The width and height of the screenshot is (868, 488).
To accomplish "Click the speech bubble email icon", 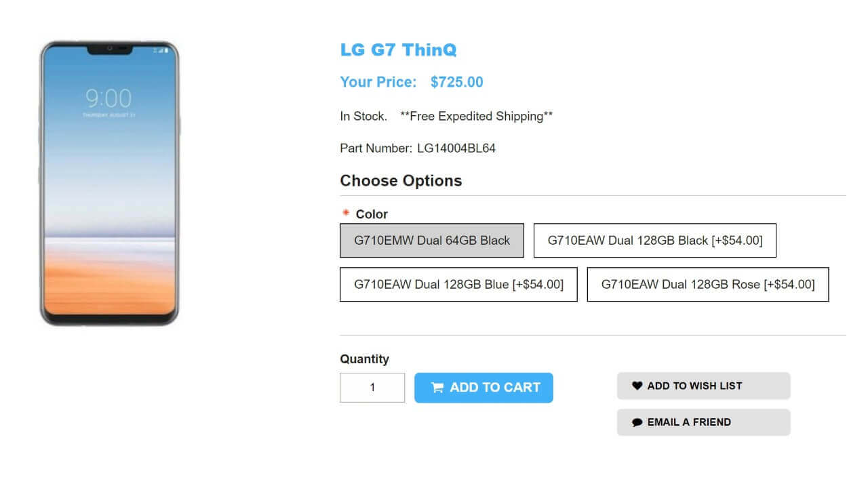I will coord(637,422).
